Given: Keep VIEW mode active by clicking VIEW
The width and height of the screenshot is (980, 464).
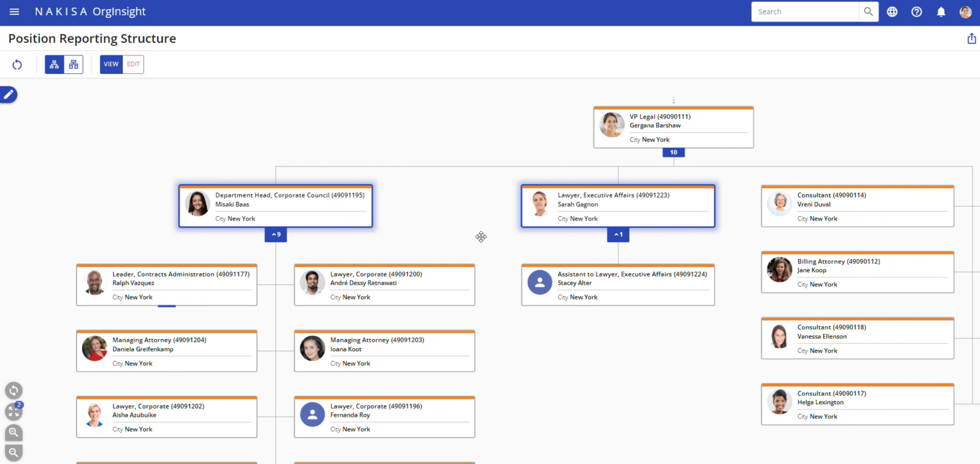Looking at the screenshot, I should (111, 64).
